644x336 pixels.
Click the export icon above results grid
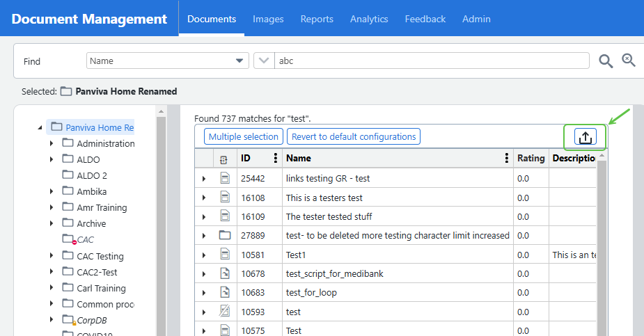[586, 137]
